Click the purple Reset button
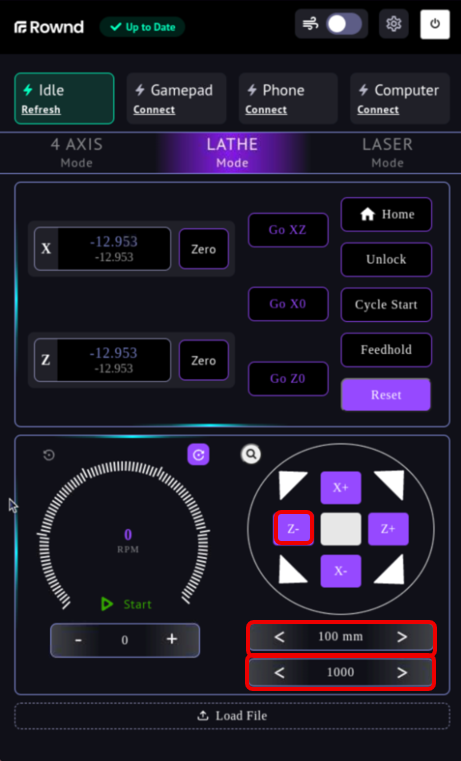This screenshot has width=461, height=761. (x=386, y=395)
